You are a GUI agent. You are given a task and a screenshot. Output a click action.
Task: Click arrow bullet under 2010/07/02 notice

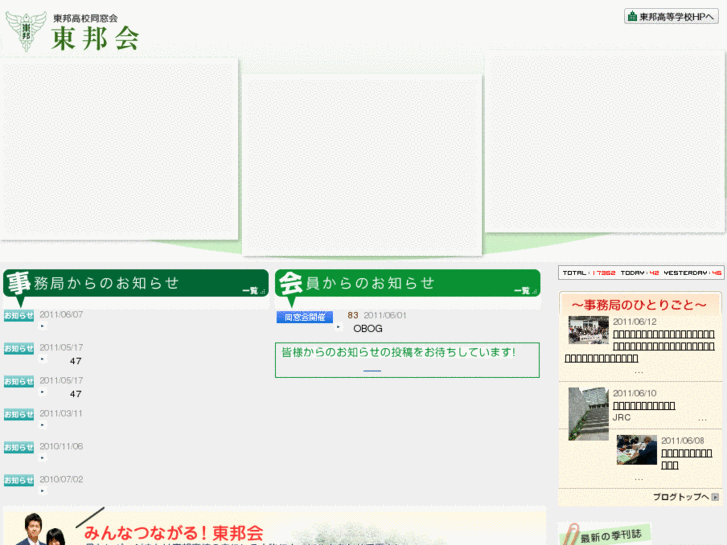click(x=43, y=491)
